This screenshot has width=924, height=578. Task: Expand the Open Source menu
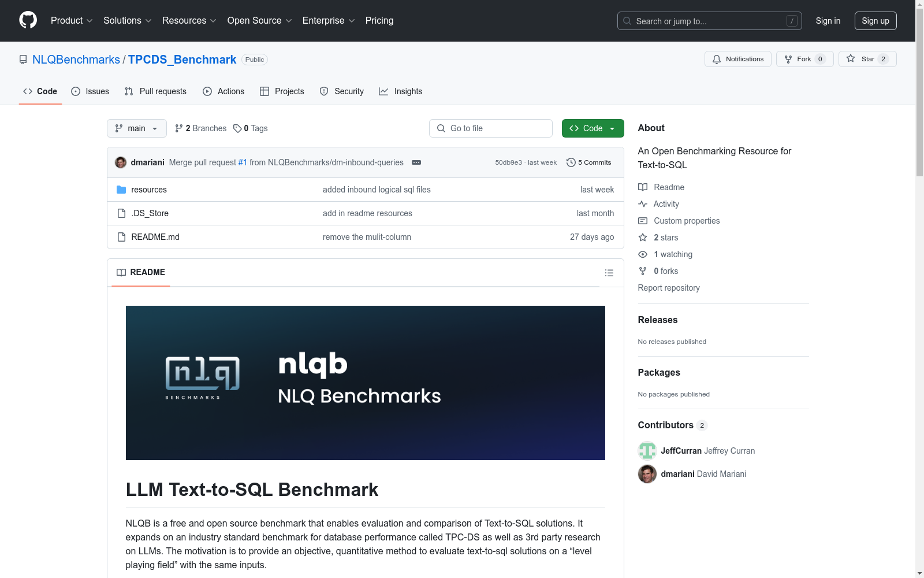click(x=259, y=20)
